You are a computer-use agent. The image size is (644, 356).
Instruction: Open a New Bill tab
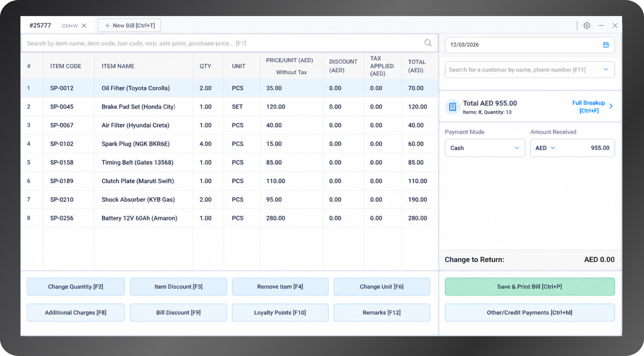click(x=129, y=26)
